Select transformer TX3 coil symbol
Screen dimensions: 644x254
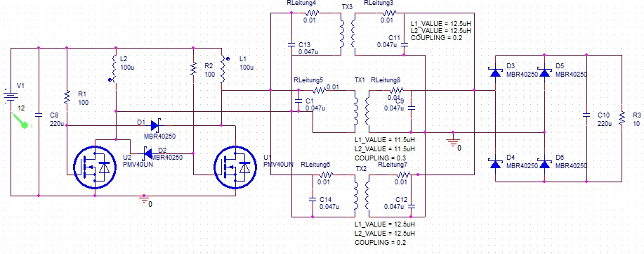348,34
